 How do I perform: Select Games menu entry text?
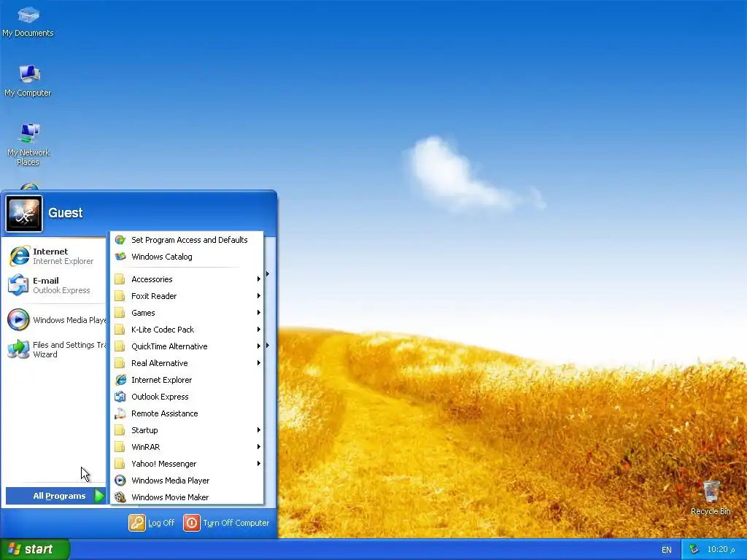[x=144, y=313]
